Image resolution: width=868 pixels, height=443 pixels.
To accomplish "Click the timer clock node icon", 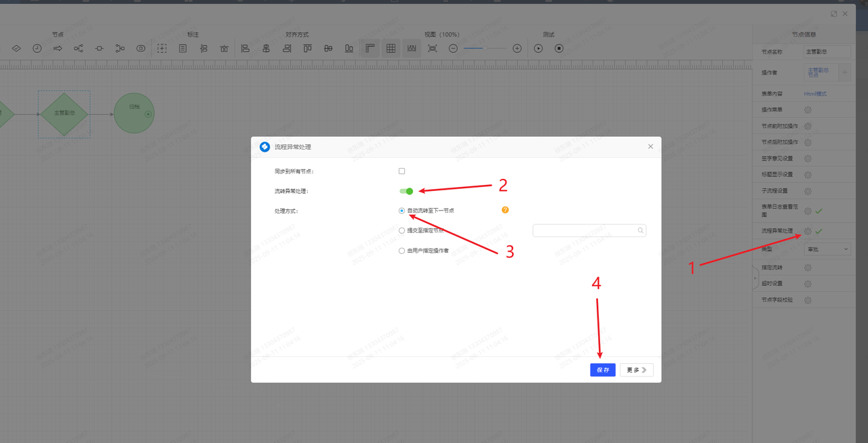I will click(37, 49).
